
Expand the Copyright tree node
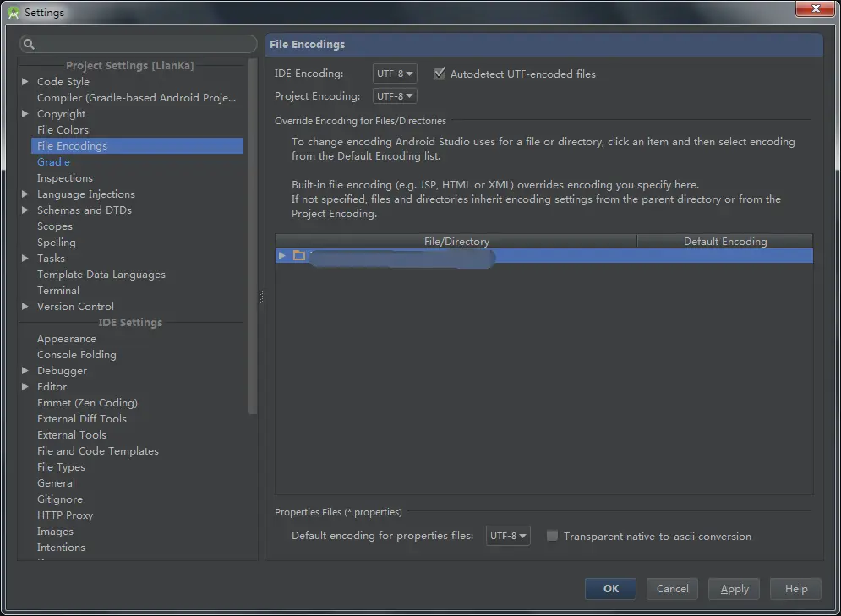25,114
